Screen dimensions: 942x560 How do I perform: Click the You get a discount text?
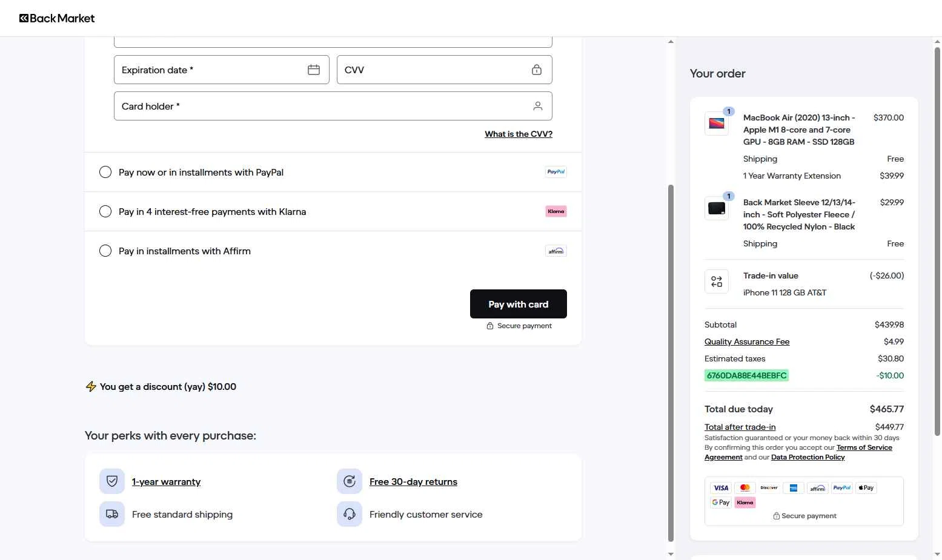pos(168,386)
